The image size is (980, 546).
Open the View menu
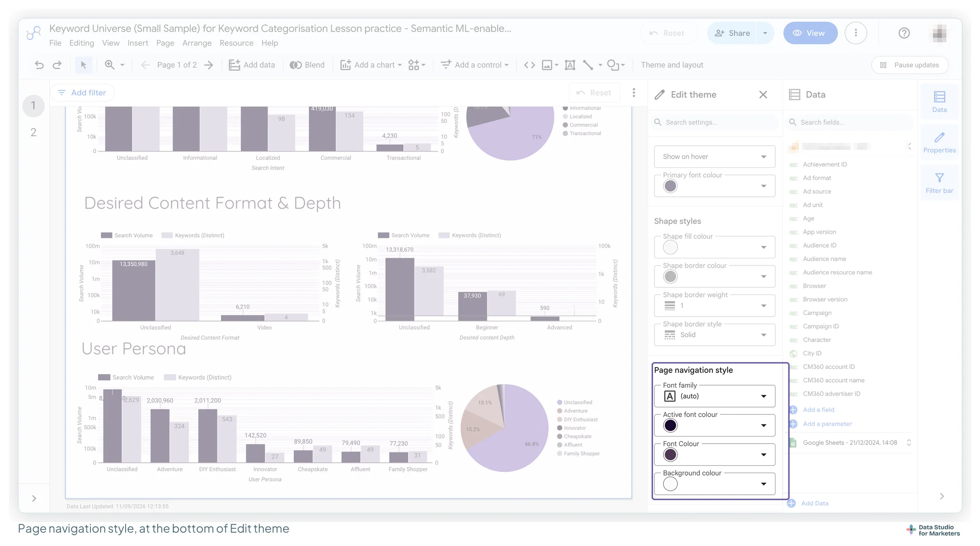[x=110, y=43]
